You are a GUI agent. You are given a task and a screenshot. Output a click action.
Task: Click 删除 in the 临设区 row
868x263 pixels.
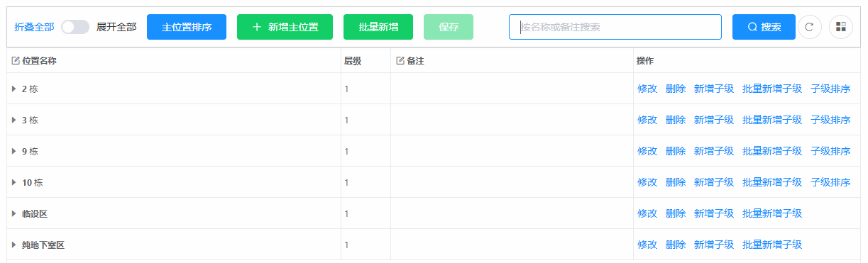676,213
